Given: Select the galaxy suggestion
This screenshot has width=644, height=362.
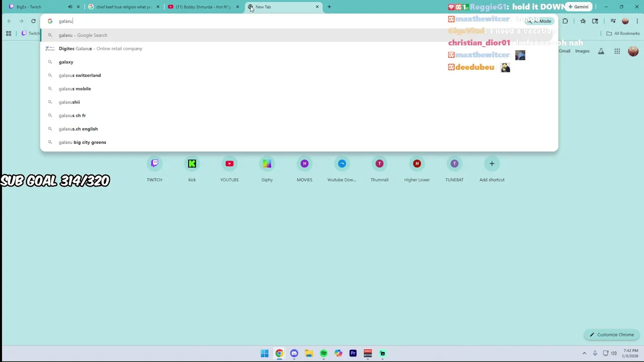Looking at the screenshot, I should click(x=299, y=62).
